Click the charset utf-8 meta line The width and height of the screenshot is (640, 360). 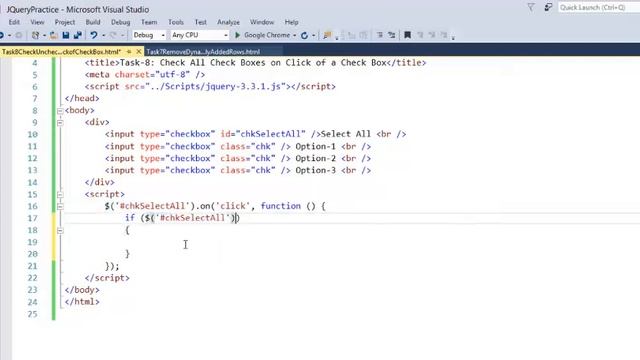145,75
